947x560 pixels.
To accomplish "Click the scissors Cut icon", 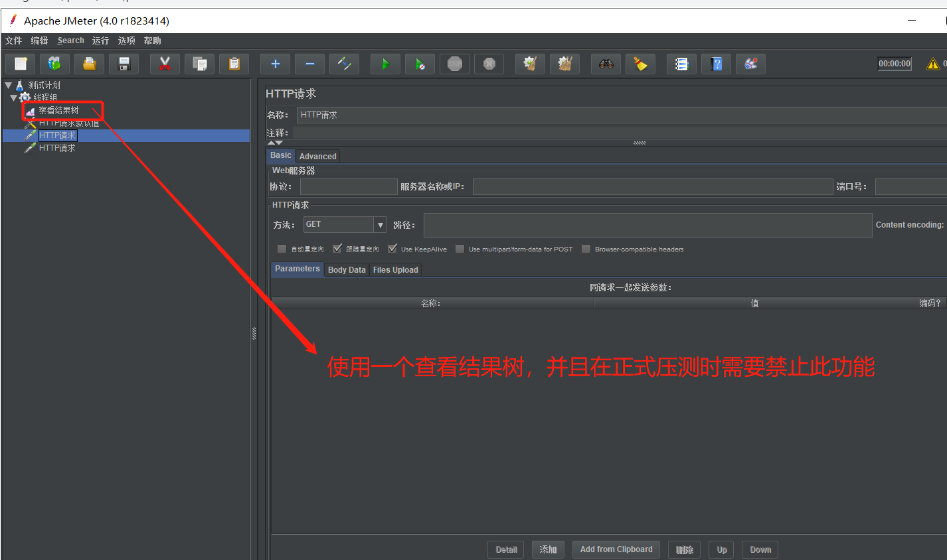I will (165, 64).
